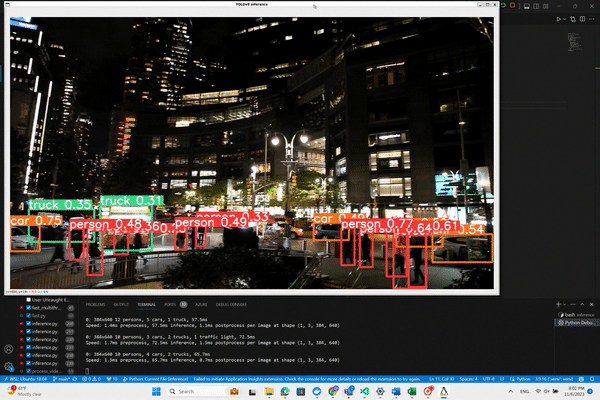Uncheck the fast_multithr breakpoint checkbox
The height and width of the screenshot is (400, 600).
pyautogui.click(x=28, y=308)
